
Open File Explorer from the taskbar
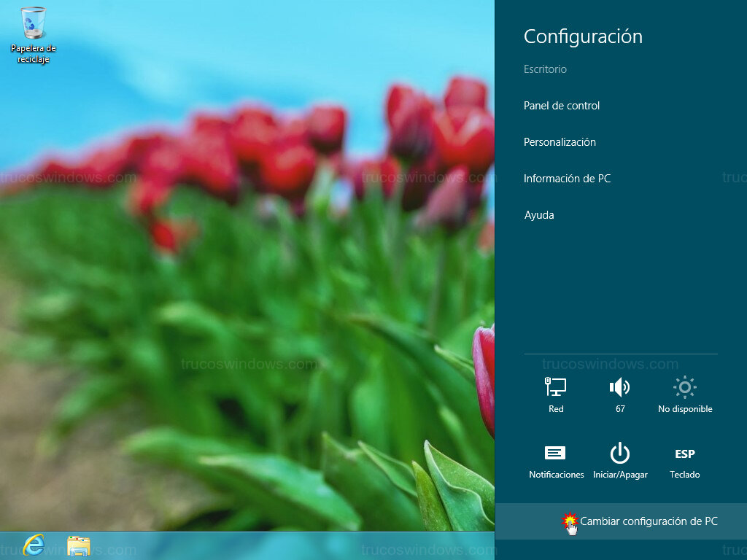79,545
